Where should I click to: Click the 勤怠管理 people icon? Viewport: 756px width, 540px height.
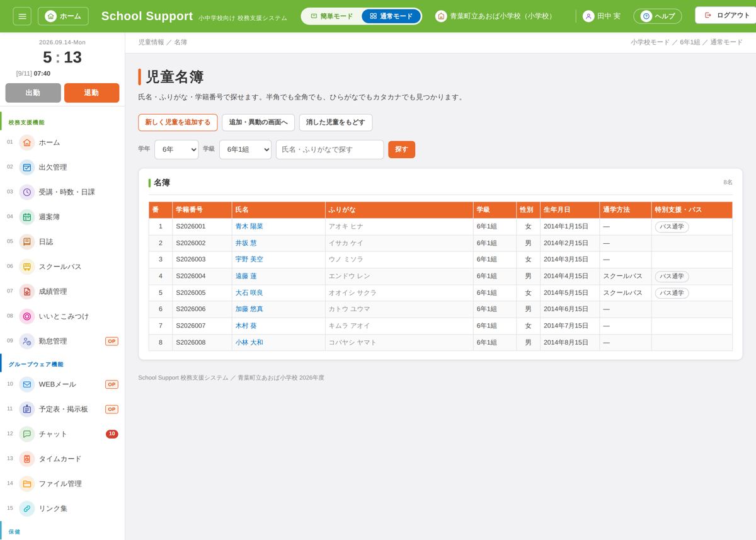27,341
